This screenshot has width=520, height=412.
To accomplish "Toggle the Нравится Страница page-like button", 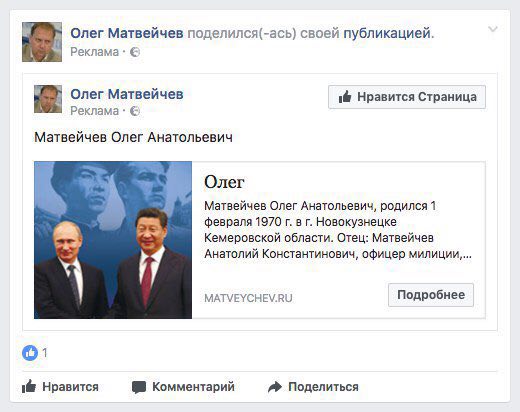I will (407, 97).
